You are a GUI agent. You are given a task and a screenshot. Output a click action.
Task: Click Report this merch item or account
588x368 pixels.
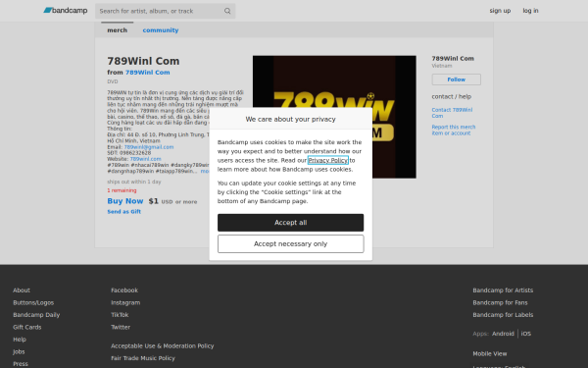coord(454,130)
